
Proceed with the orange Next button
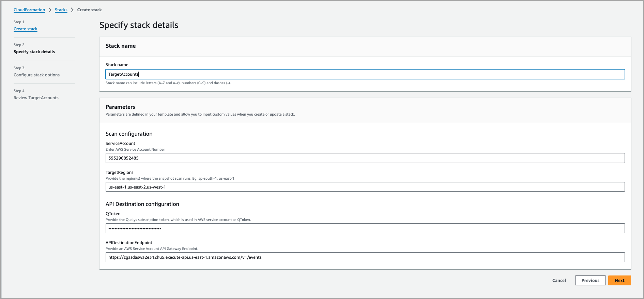[619, 281]
